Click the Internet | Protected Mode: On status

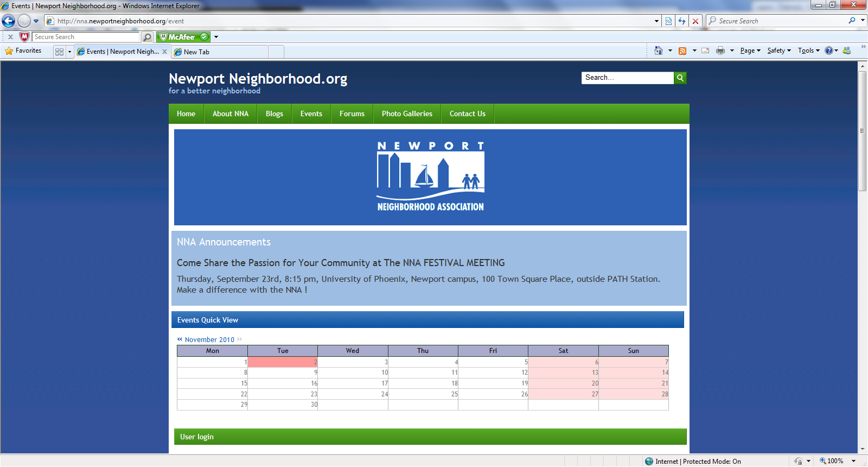693,462
